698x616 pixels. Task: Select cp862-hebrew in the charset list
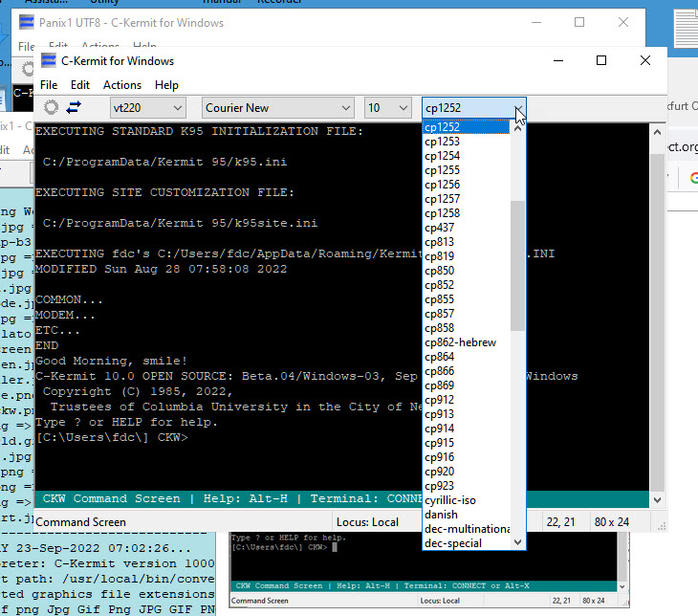[466, 342]
